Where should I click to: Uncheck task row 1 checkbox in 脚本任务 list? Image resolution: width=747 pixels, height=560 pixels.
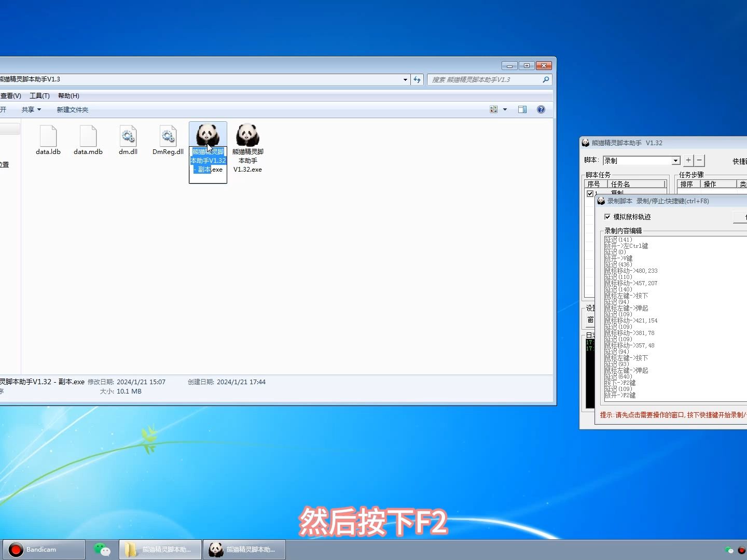click(x=590, y=193)
